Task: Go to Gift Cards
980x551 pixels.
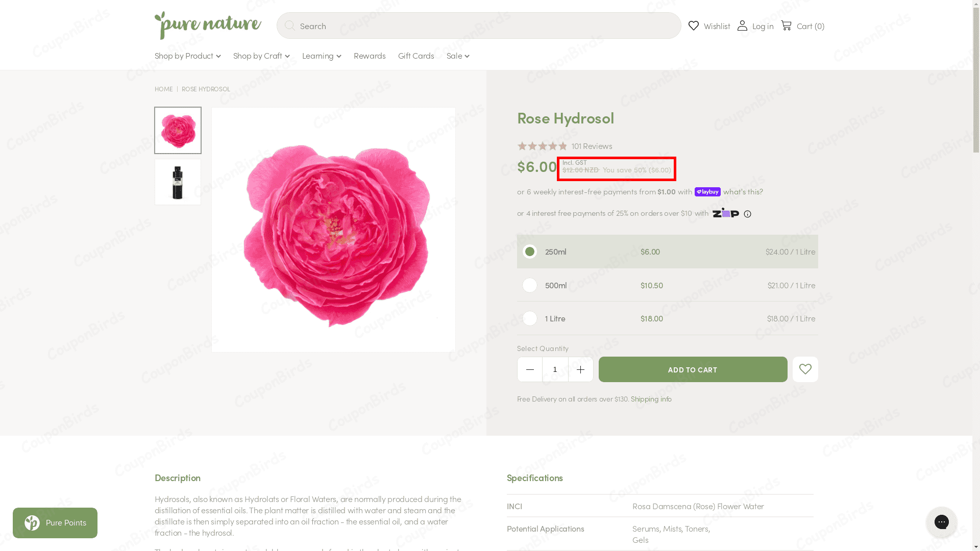Action: pos(415,56)
